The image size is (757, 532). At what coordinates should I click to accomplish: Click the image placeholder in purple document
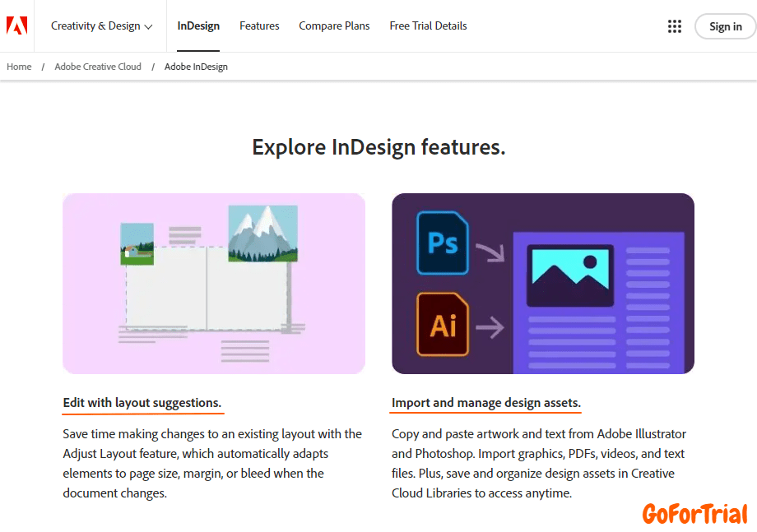570,275
